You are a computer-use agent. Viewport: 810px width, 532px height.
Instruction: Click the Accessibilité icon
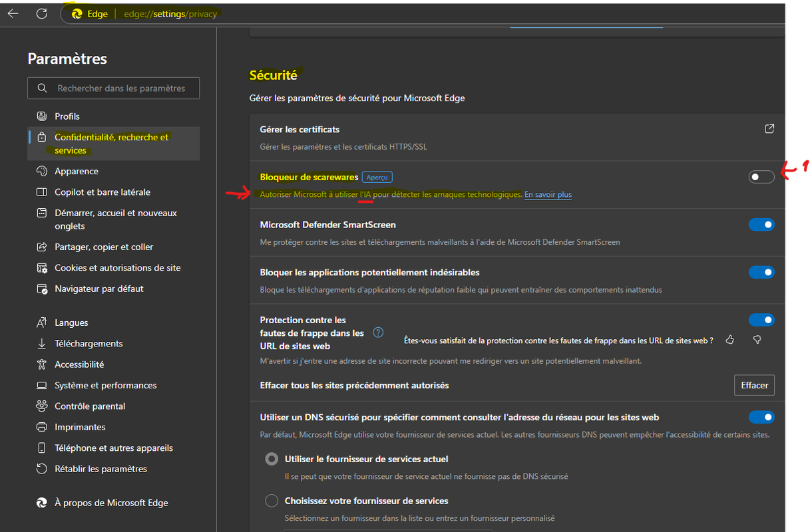click(42, 364)
